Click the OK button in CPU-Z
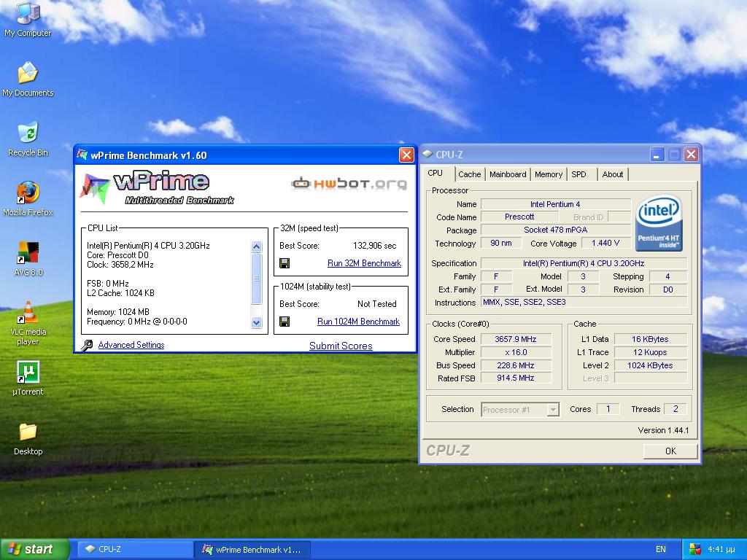Screen dimensions: 747x560 [x=670, y=451]
